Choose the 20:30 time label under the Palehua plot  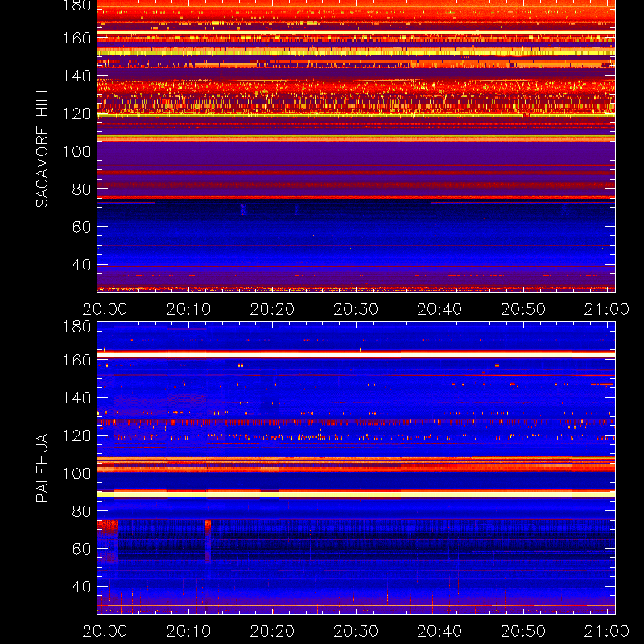pos(356,631)
